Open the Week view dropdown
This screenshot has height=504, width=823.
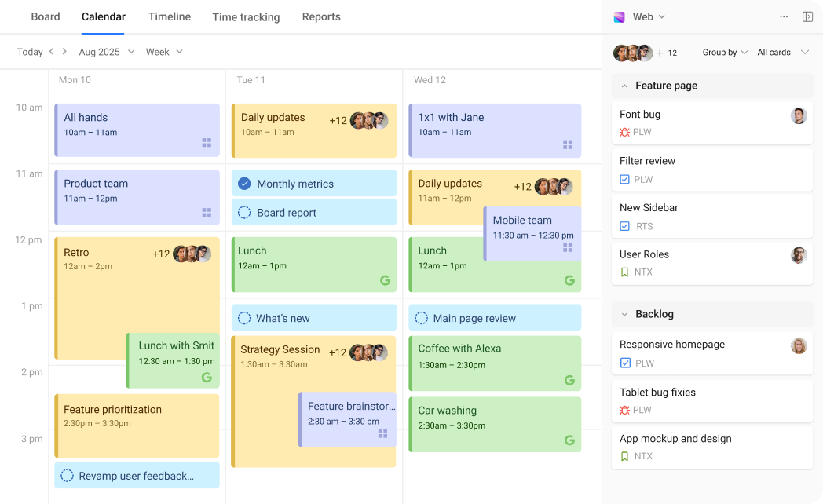[x=163, y=51]
